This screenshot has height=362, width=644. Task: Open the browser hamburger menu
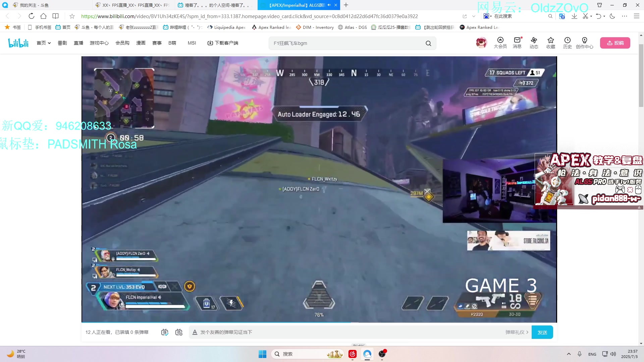click(636, 16)
